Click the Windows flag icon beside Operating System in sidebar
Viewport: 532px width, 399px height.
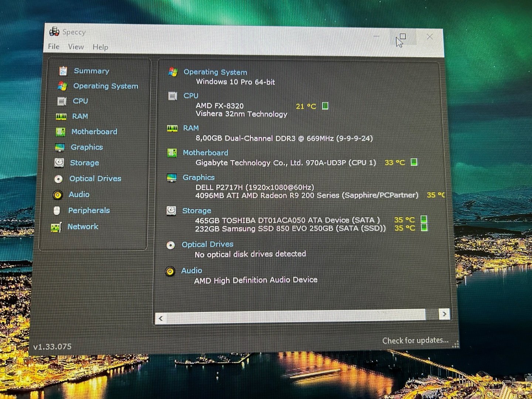pyautogui.click(x=62, y=86)
